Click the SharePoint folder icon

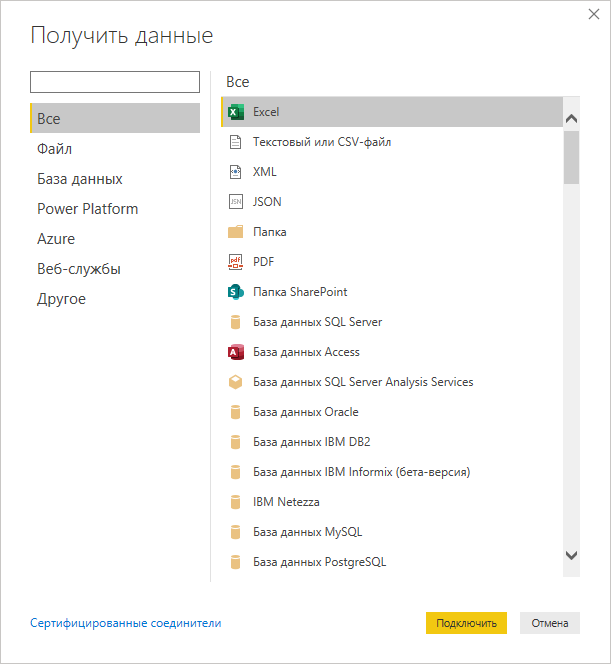click(235, 292)
